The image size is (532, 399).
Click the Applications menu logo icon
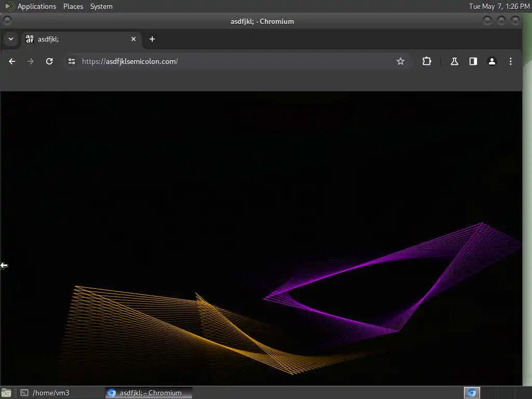[x=10, y=6]
